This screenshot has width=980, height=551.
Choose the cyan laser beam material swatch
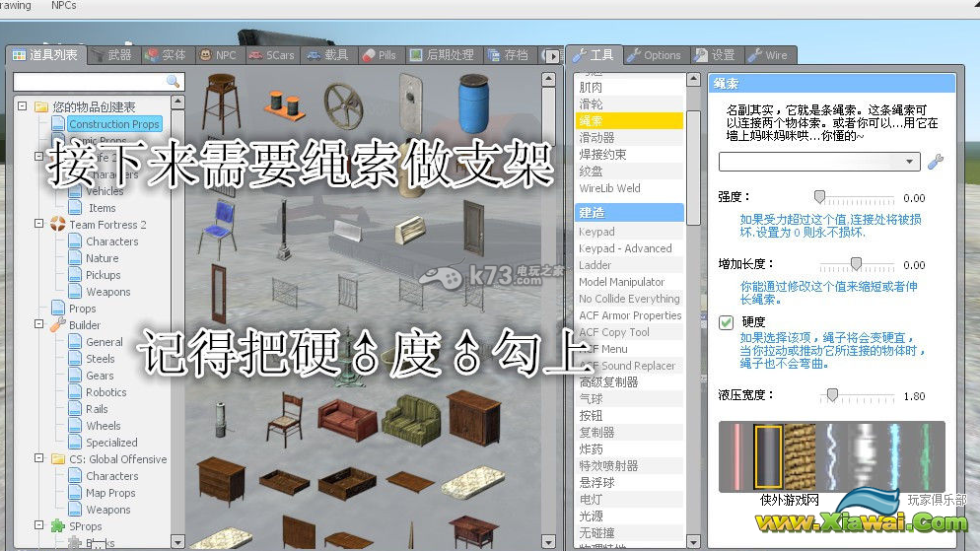894,456
